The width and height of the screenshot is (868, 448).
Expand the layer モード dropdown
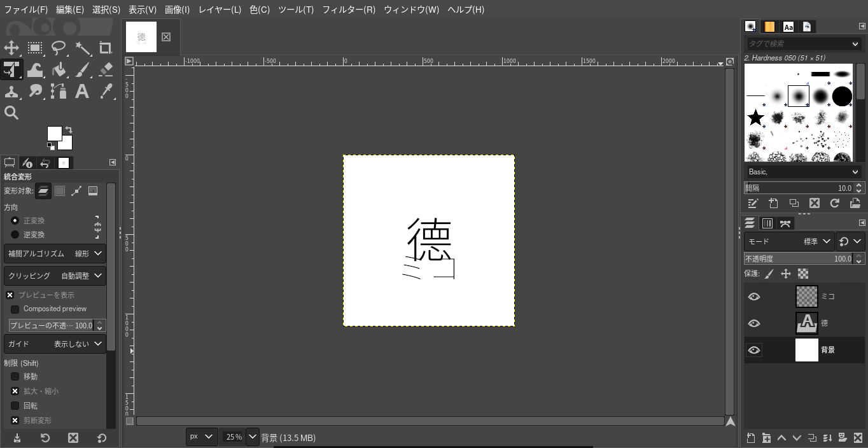[789, 241]
